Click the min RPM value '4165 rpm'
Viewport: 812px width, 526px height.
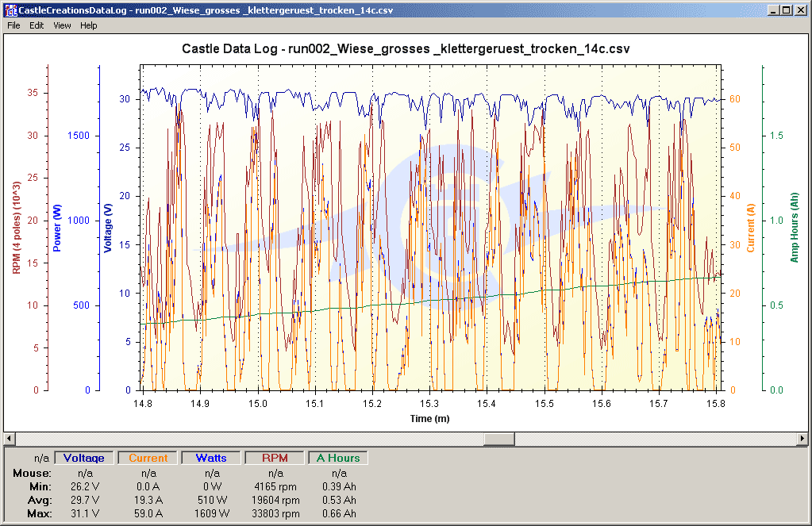coord(275,486)
